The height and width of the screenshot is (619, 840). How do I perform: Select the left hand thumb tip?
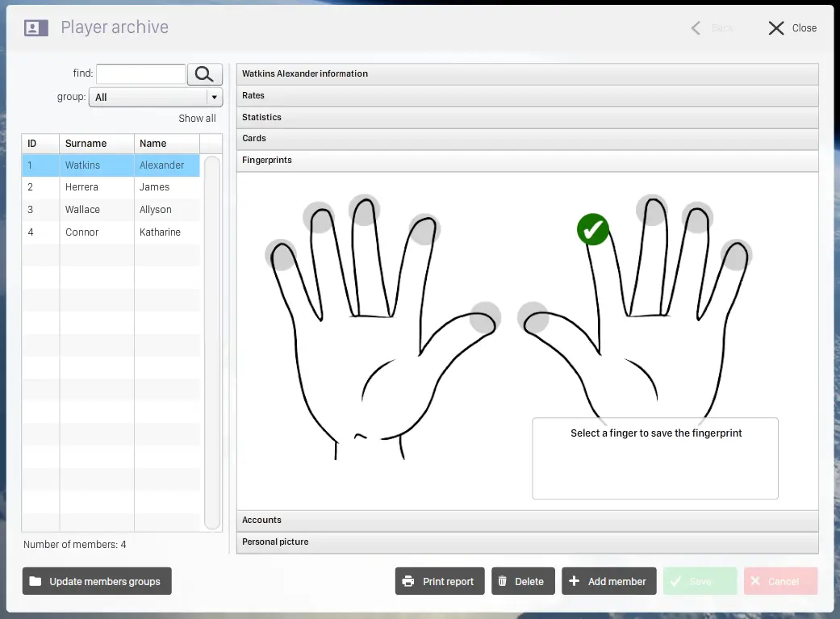485,317
